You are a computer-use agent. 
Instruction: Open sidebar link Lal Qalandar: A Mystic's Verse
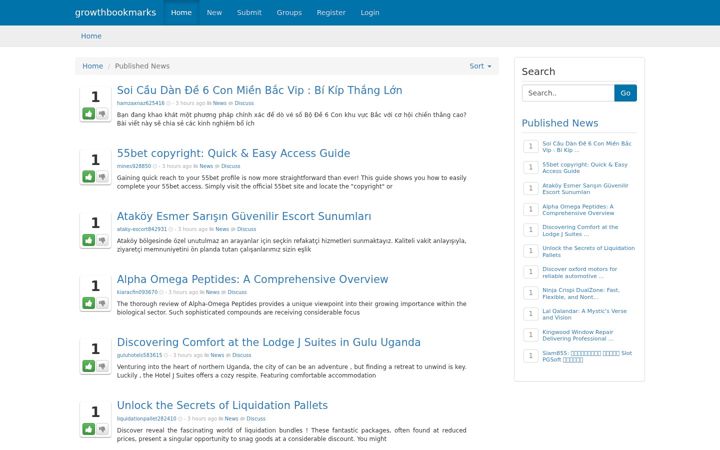coord(584,315)
